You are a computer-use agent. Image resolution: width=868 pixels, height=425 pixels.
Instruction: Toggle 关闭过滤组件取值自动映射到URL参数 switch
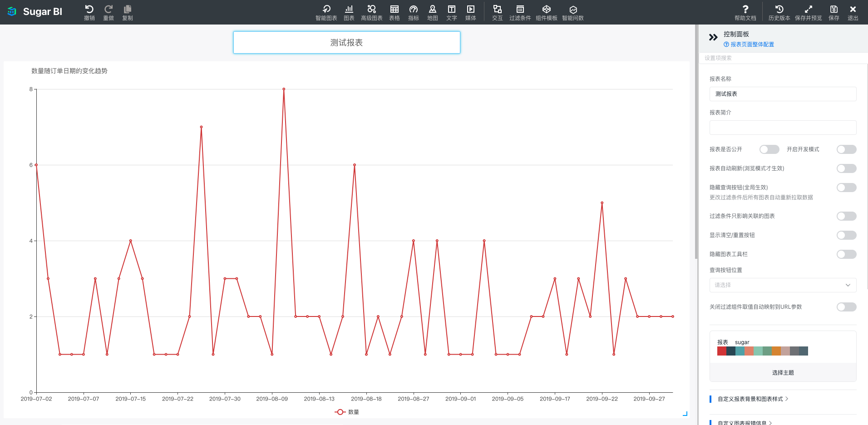(847, 307)
